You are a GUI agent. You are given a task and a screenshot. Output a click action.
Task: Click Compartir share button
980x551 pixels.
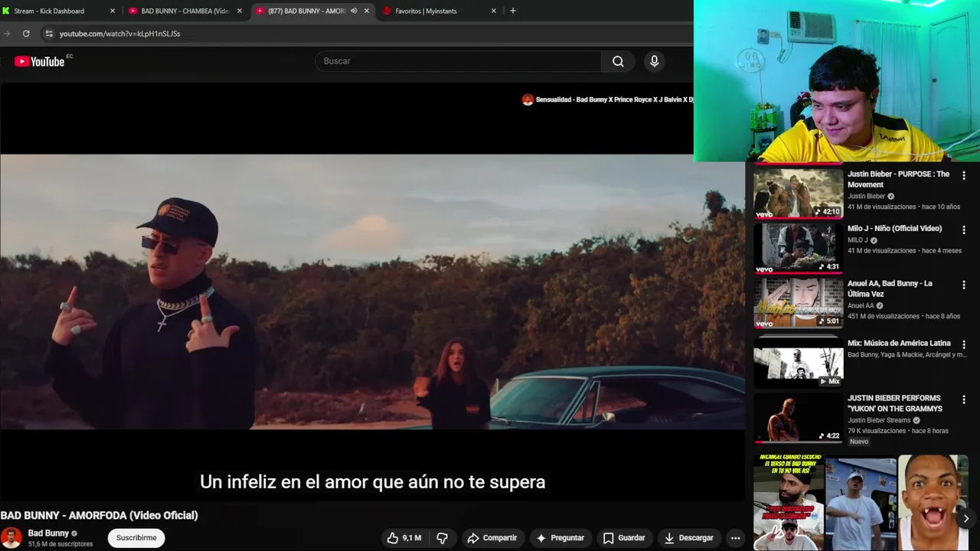[x=492, y=538]
